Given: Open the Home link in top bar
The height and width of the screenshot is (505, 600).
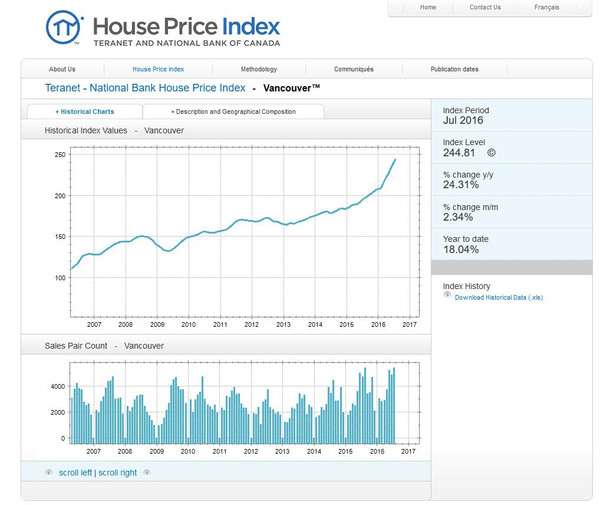Looking at the screenshot, I should point(428,7).
